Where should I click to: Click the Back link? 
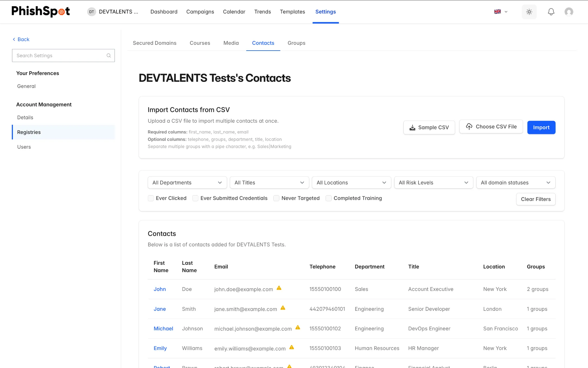coord(21,39)
